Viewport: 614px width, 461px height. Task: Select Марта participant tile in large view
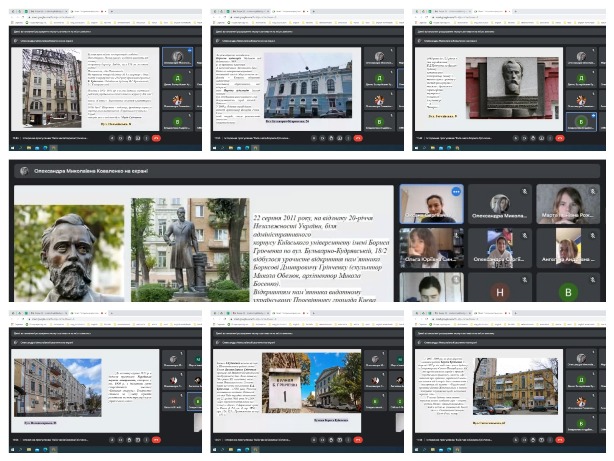(568, 204)
